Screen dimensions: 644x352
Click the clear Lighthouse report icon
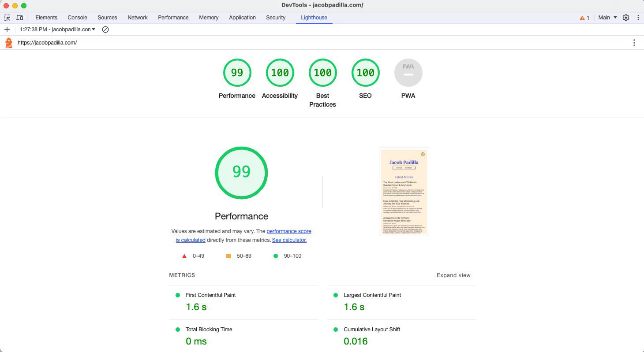pos(105,30)
